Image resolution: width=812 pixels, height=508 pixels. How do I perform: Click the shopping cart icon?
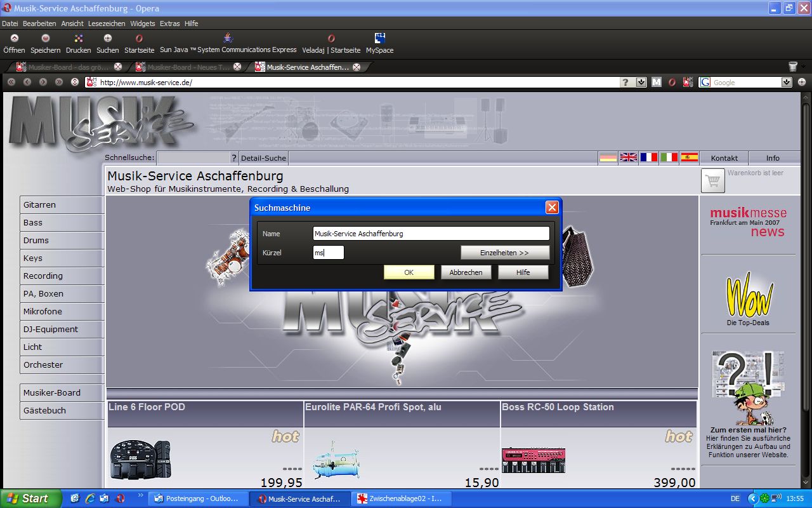pos(713,181)
